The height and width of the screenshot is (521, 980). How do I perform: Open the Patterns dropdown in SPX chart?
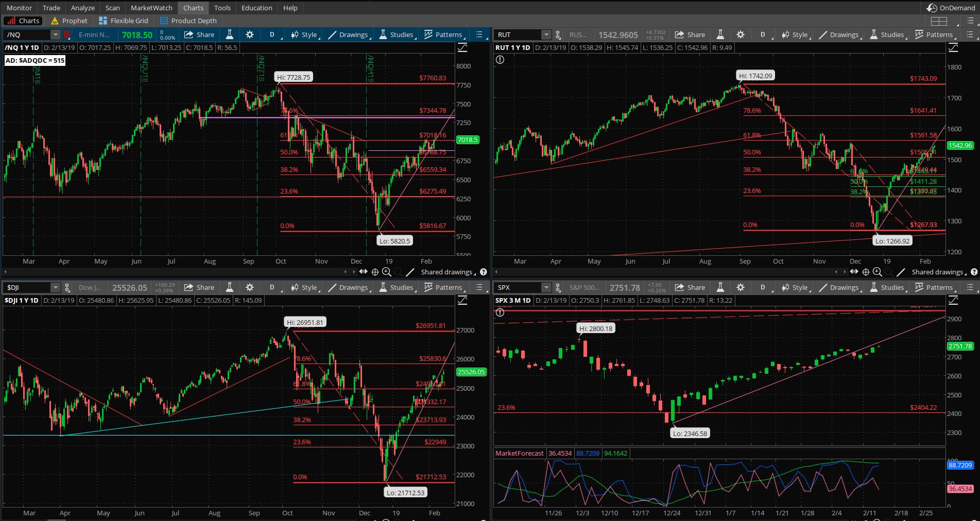click(x=935, y=287)
